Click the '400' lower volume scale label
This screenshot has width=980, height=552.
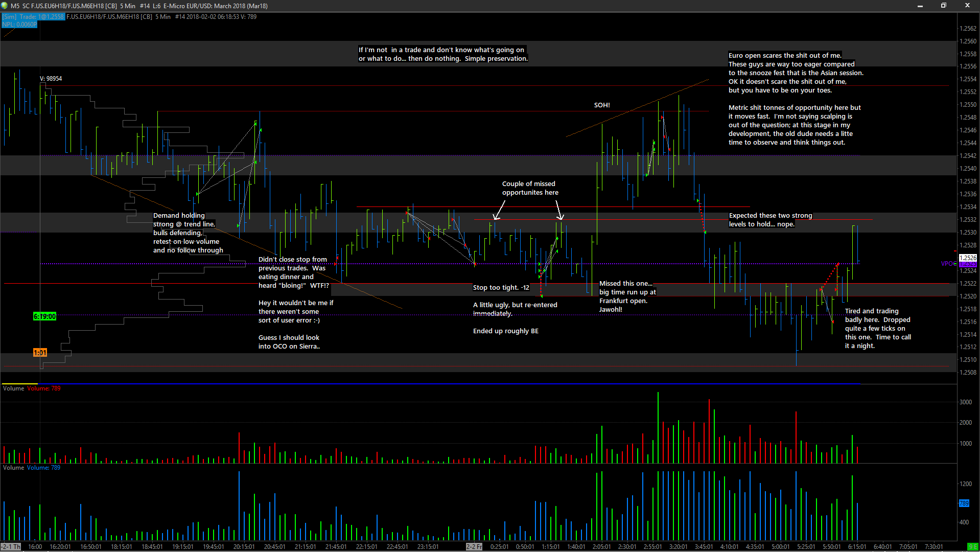[x=964, y=522]
